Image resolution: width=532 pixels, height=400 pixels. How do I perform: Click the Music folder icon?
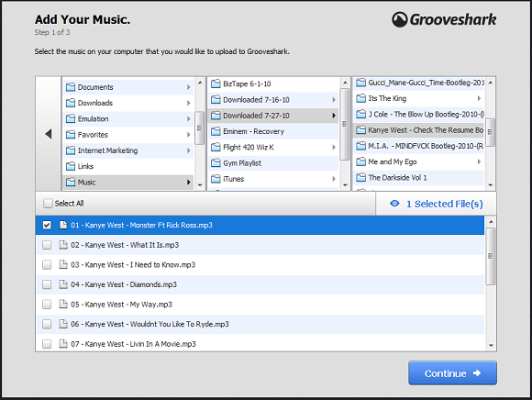(x=71, y=183)
